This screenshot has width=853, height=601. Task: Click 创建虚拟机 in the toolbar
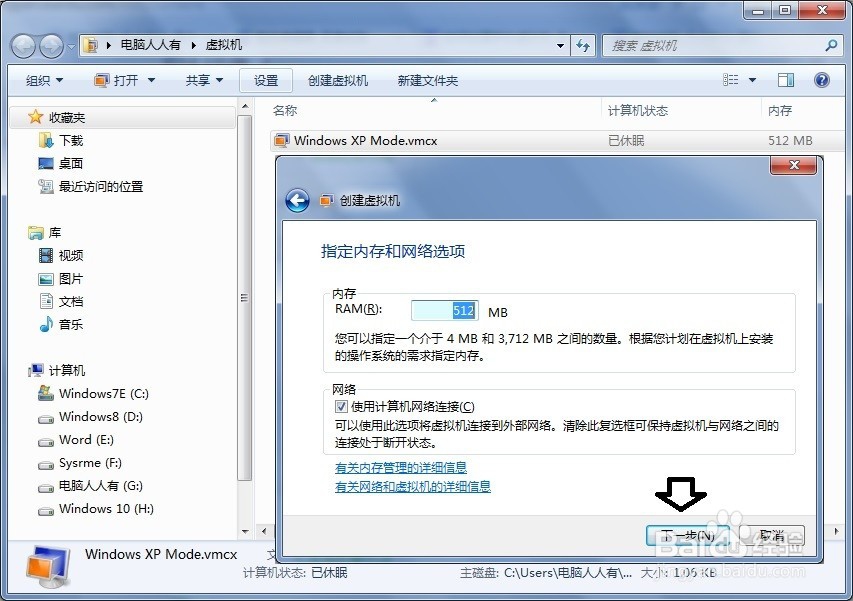(x=338, y=80)
